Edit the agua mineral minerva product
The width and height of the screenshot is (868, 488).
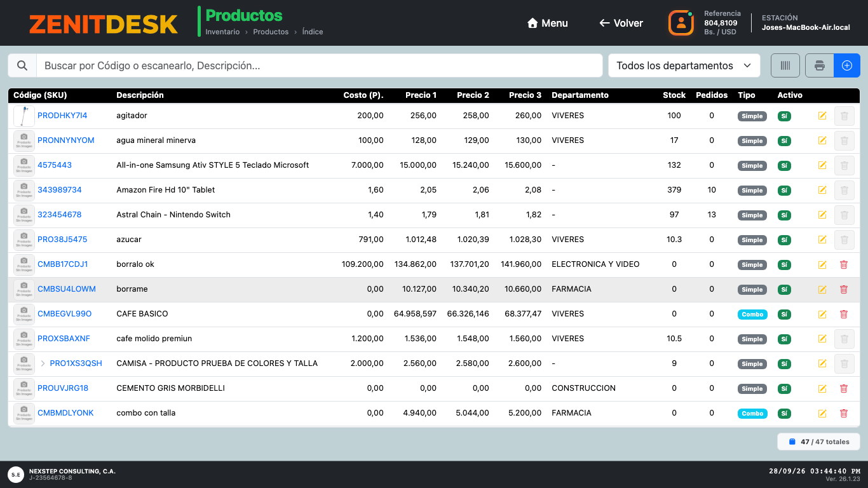pyautogui.click(x=822, y=140)
